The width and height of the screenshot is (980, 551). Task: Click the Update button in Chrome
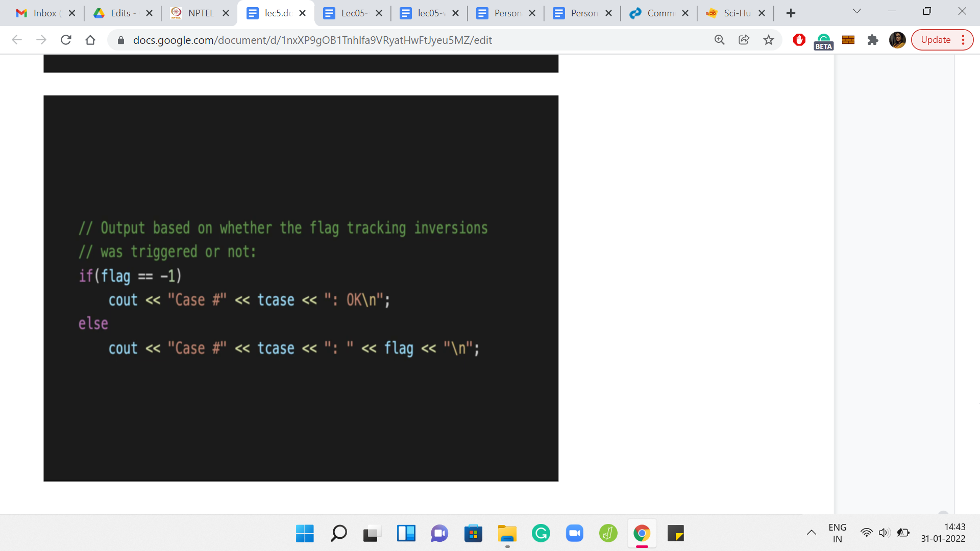tap(936, 40)
